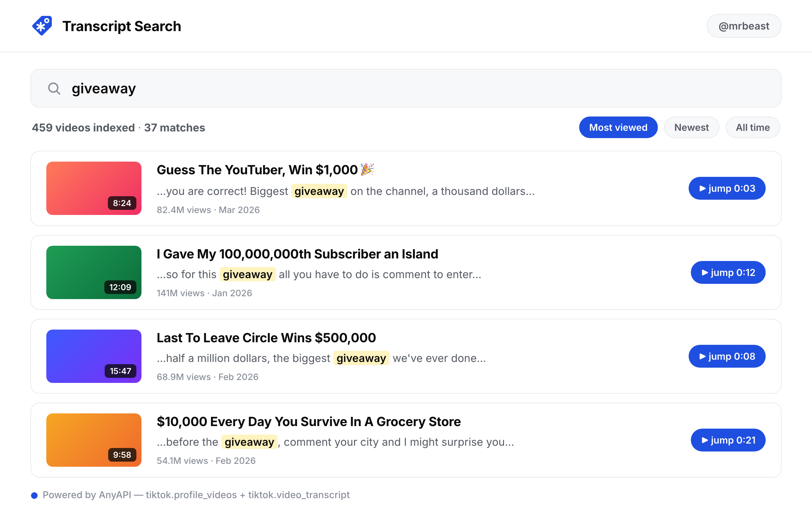Select the Most viewed sort filter
This screenshot has width=812, height=508.
[618, 127]
